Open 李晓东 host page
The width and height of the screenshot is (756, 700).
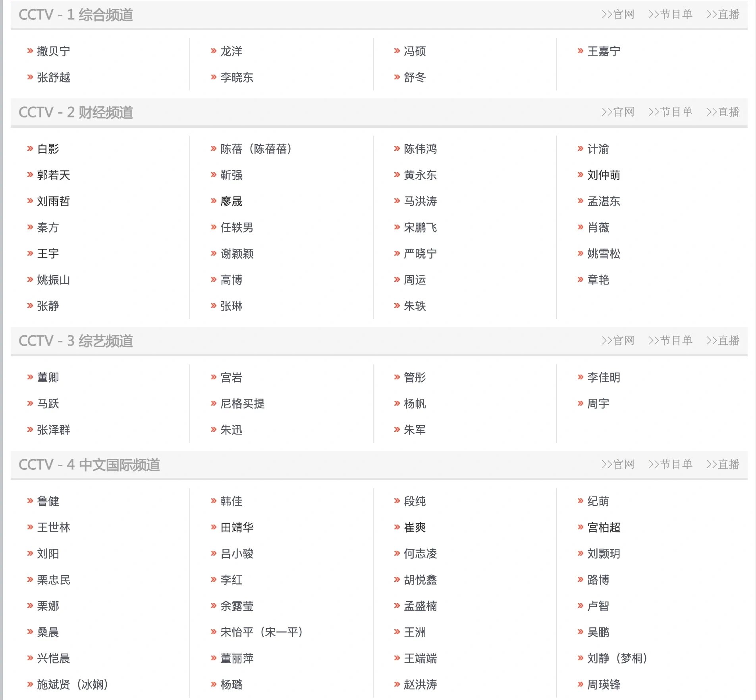237,77
